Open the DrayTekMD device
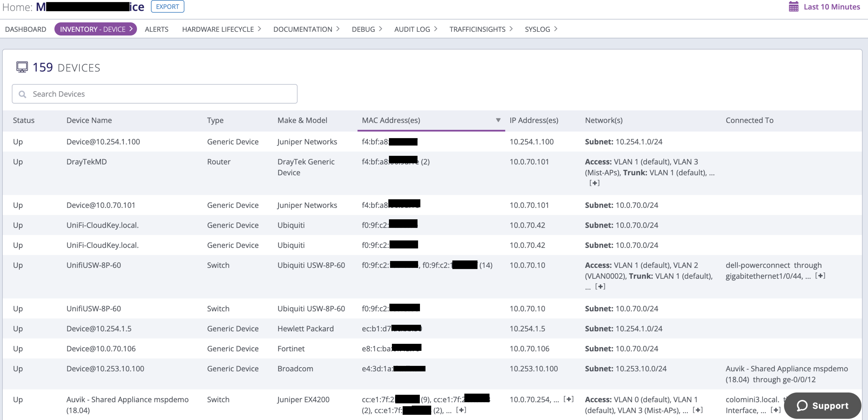 click(87, 162)
